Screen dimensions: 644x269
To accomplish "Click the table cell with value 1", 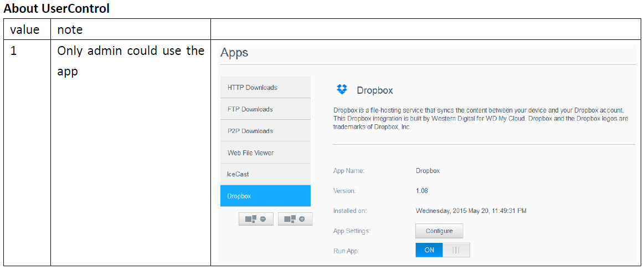I will pos(27,153).
